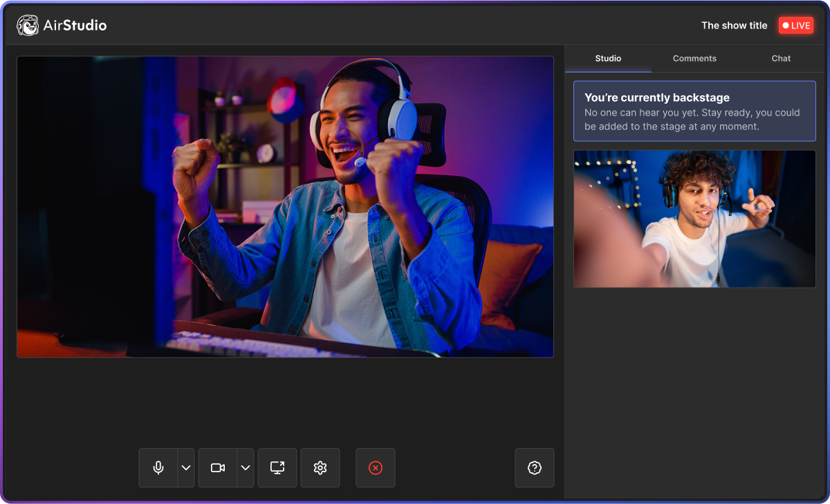830x504 pixels.
Task: Leave the studio with the red X
Action: [375, 467]
